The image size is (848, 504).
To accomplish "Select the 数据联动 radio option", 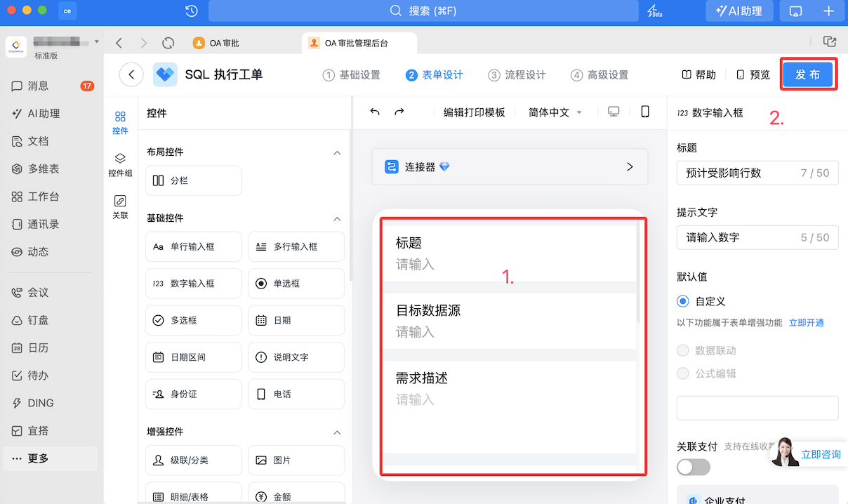I will pyautogui.click(x=683, y=350).
